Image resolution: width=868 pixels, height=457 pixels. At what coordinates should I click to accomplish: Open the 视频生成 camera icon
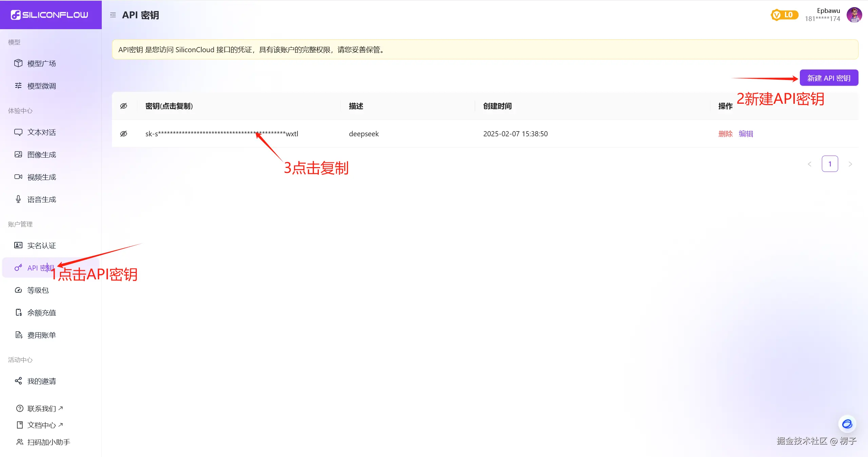18,177
